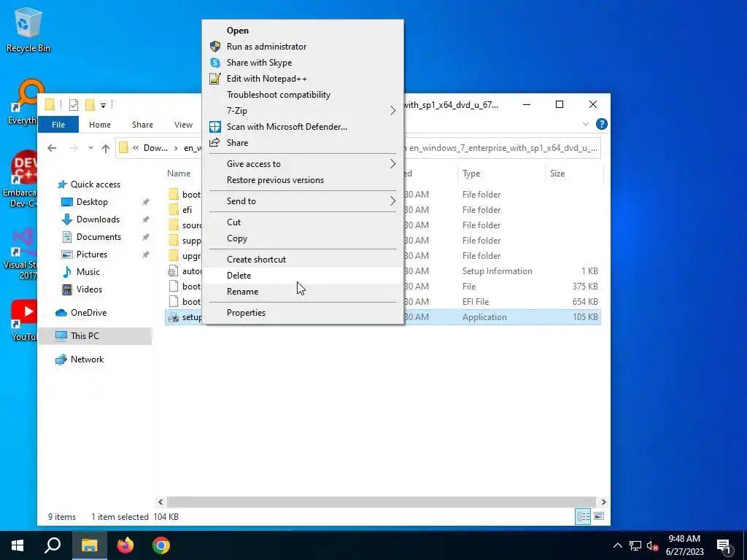
Task: Open the Customize Quick Access Toolbar dropdown
Action: click(103, 105)
